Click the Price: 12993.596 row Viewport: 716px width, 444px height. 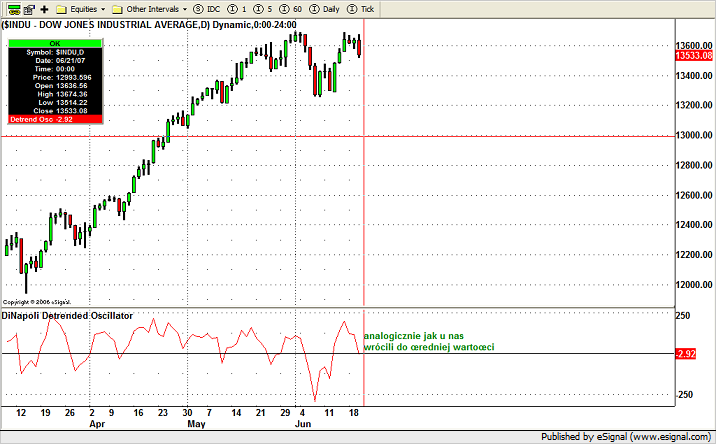(55, 77)
